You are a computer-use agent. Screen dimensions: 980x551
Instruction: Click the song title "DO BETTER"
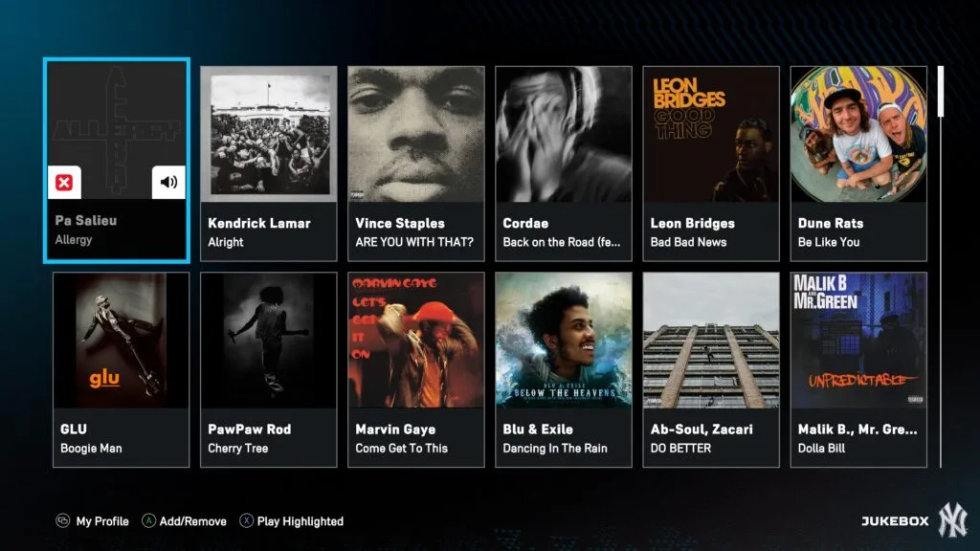[x=680, y=449]
